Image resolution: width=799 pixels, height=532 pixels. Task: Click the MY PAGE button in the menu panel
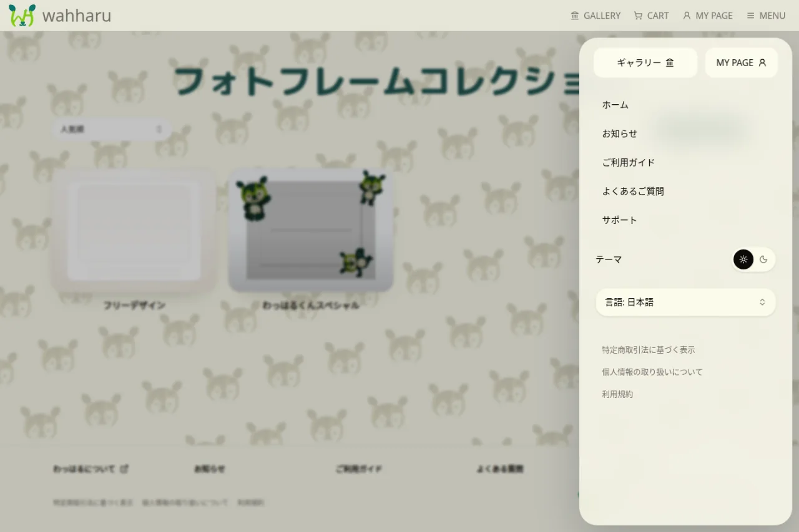(742, 63)
